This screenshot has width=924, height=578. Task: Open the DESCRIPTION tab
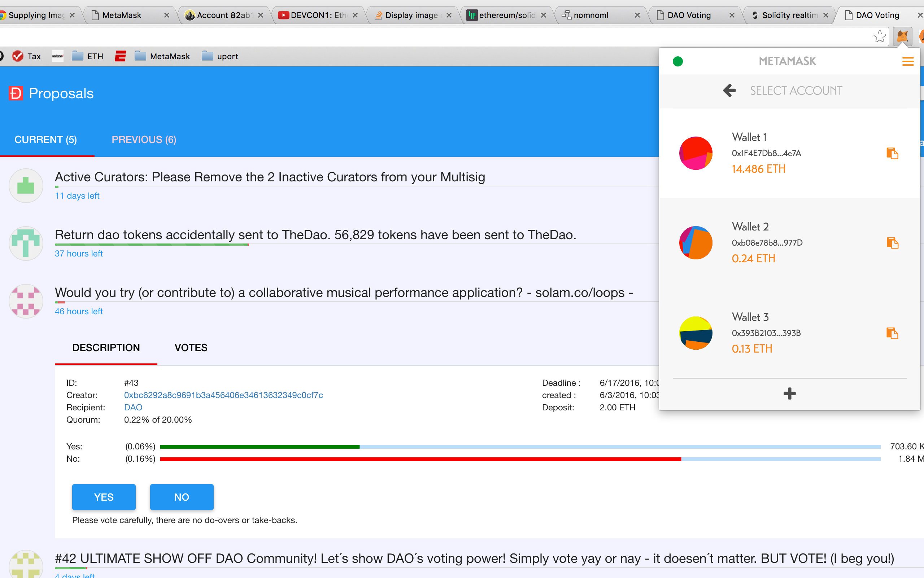coord(106,348)
